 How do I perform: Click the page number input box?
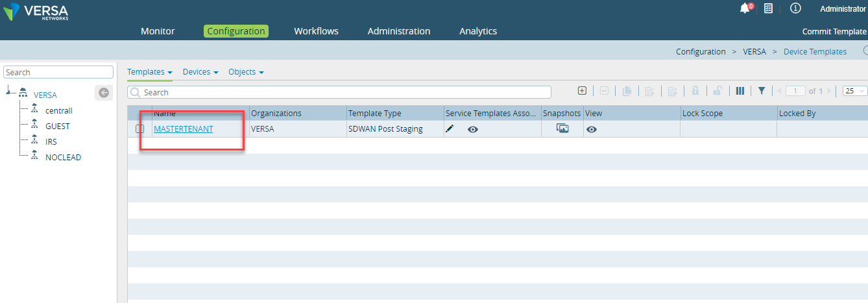795,91
